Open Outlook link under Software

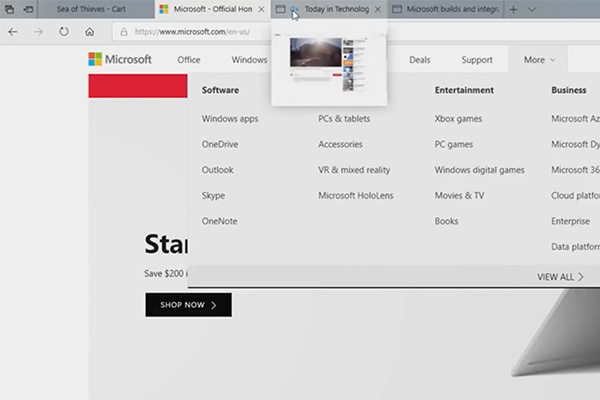coord(217,170)
